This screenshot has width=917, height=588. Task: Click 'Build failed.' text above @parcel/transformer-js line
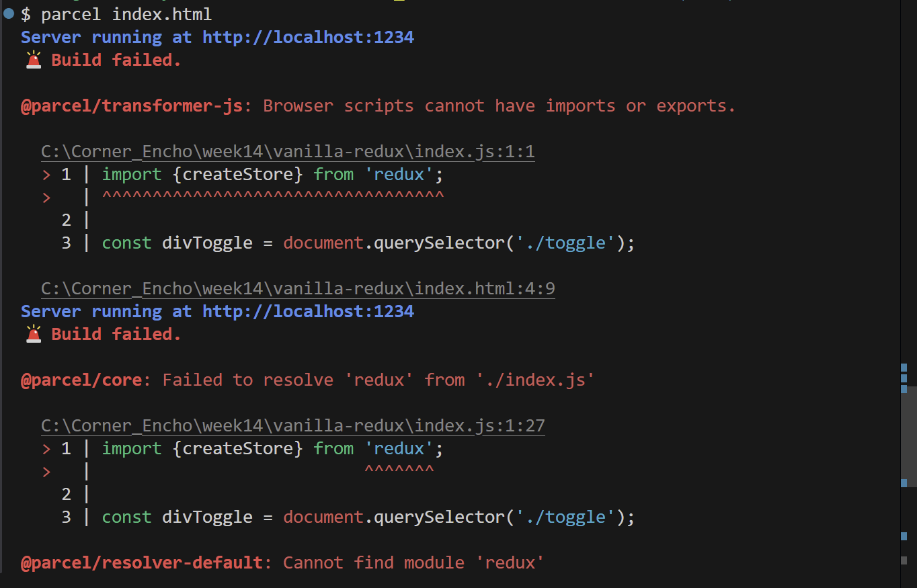tap(116, 60)
